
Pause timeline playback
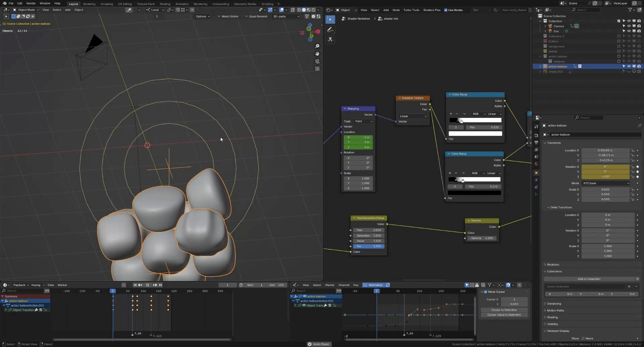(x=148, y=285)
